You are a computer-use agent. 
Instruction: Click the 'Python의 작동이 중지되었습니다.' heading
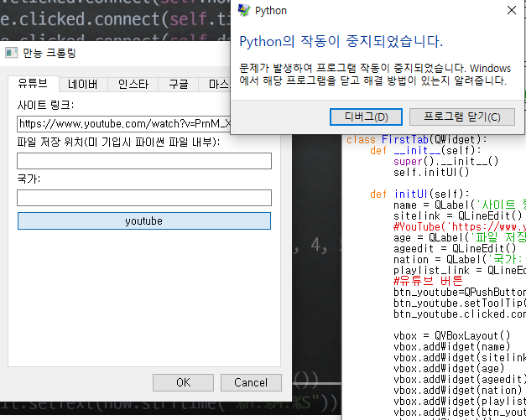[341, 42]
